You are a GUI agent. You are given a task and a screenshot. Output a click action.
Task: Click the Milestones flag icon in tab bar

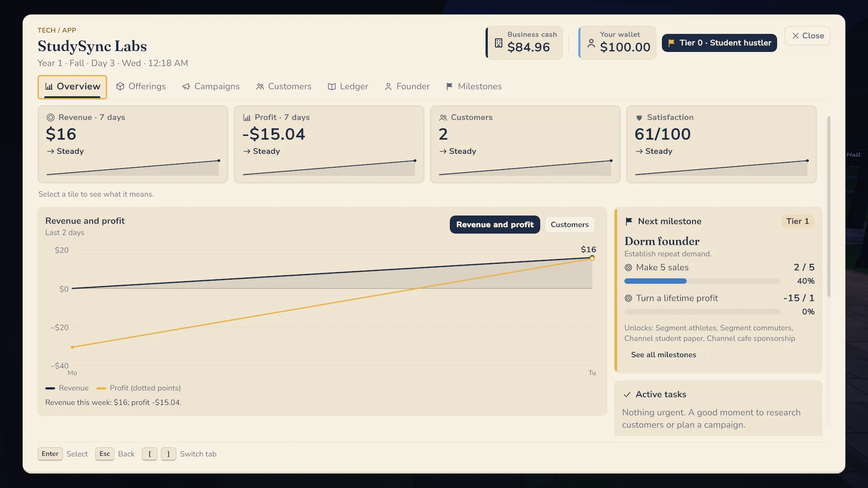(449, 86)
